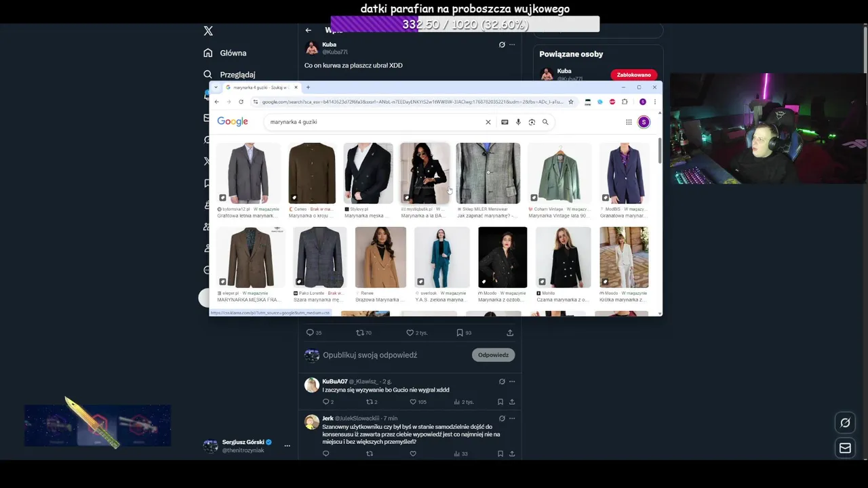Open Grok icon on Kuba's post
The height and width of the screenshot is (488, 868).
coord(502,45)
